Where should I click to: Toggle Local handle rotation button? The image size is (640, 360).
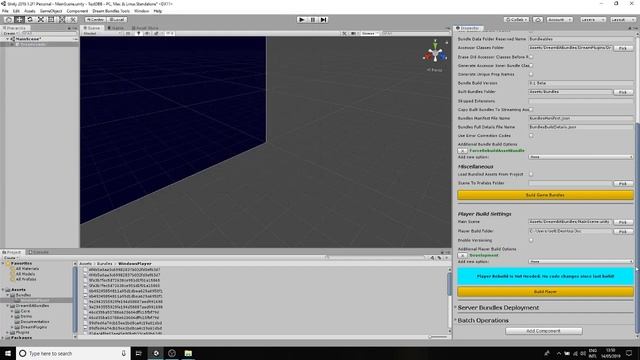pos(117,20)
